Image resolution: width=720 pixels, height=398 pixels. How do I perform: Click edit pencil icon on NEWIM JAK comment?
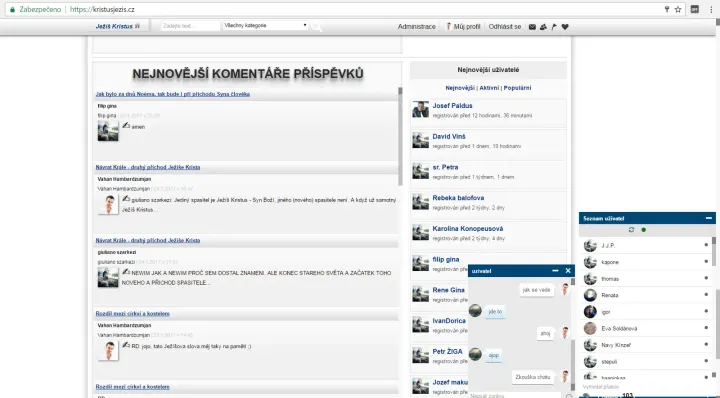pos(126,272)
